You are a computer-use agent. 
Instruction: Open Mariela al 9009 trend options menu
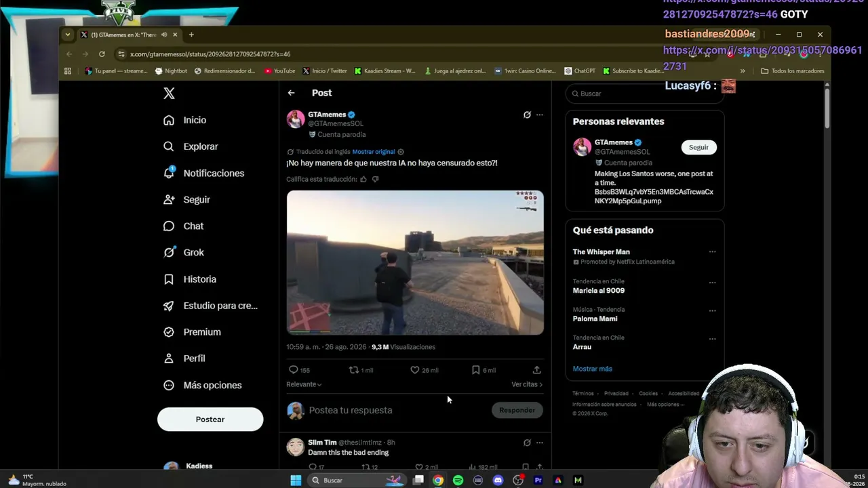click(712, 283)
